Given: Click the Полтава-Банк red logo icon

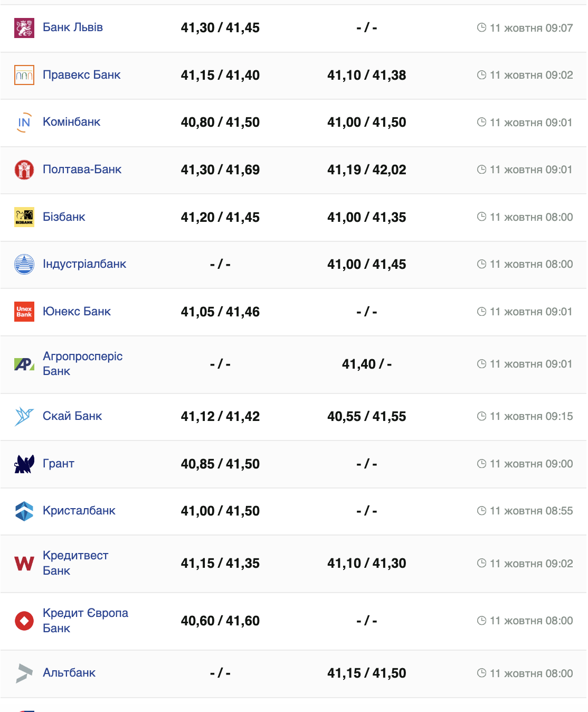Looking at the screenshot, I should pyautogui.click(x=24, y=170).
